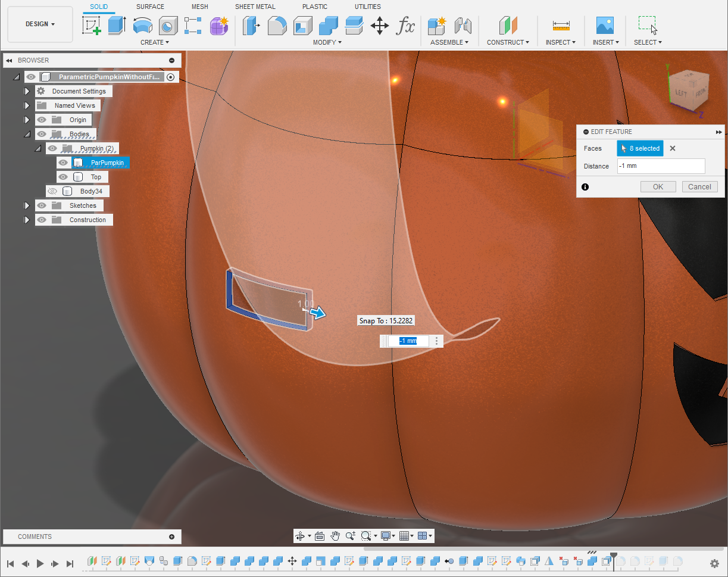Screen dimensions: 728x577
Task: Select the Offset Plane construct tool
Action: click(x=508, y=26)
